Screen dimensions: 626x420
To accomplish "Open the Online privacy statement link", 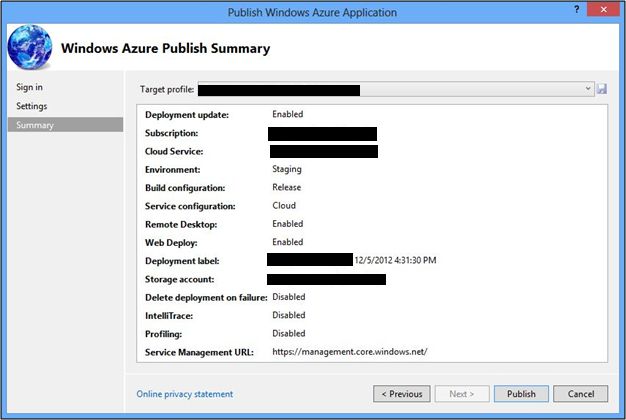I will pos(185,394).
